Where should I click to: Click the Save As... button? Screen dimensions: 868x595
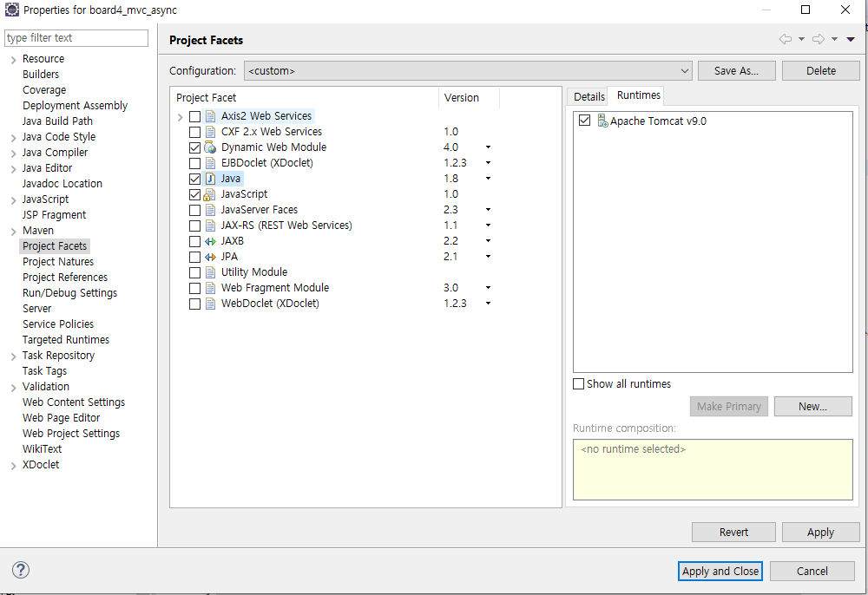click(736, 71)
